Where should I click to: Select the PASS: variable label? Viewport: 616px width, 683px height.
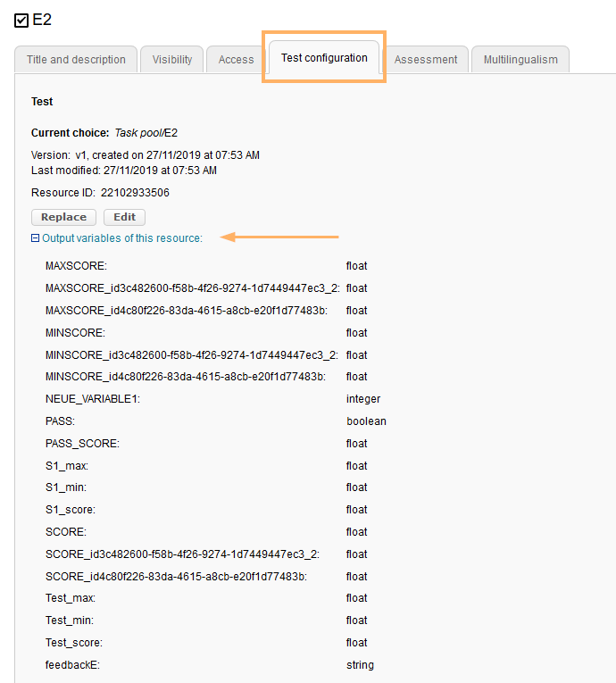pyautogui.click(x=60, y=421)
